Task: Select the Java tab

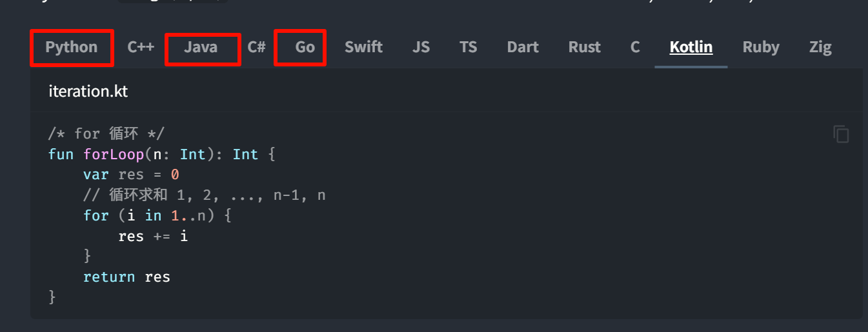Action: (201, 47)
